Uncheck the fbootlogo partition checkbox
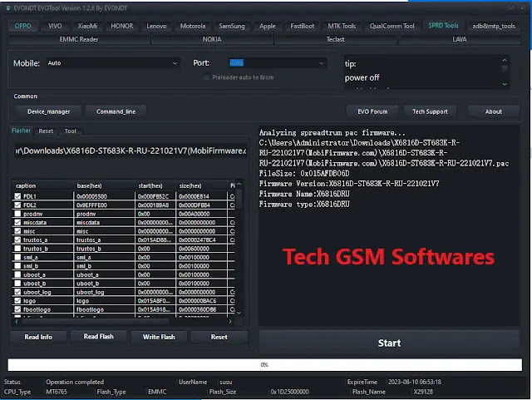 pos(17,309)
